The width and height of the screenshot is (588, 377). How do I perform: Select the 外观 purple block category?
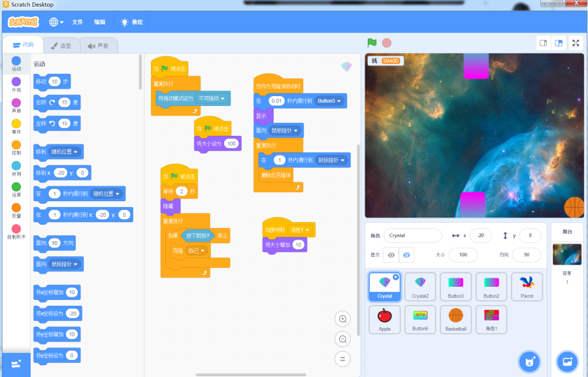tap(16, 84)
